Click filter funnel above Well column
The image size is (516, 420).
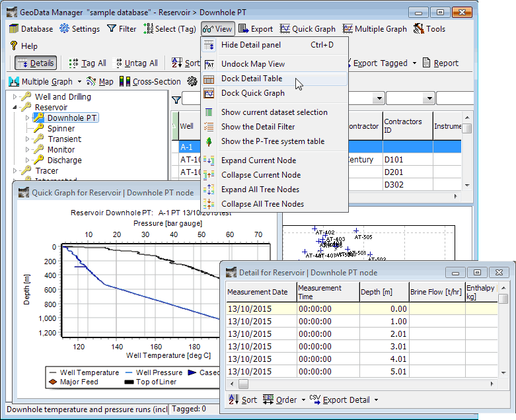[176, 100]
